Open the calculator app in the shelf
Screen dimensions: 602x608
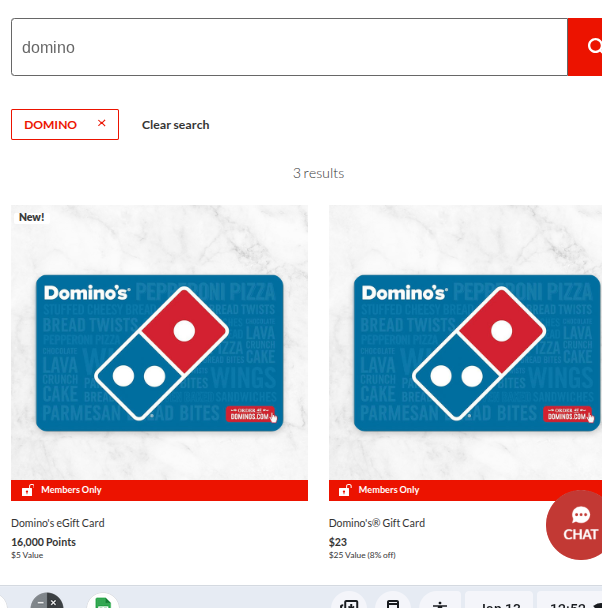coord(47,602)
